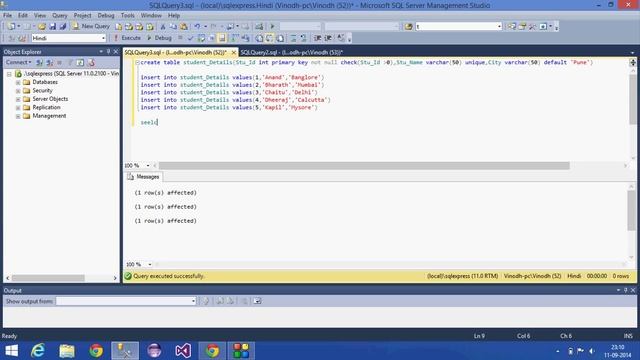Switch to the SQLQuery2.sql tab
Viewport: 640px width, 360px height.
(291, 53)
